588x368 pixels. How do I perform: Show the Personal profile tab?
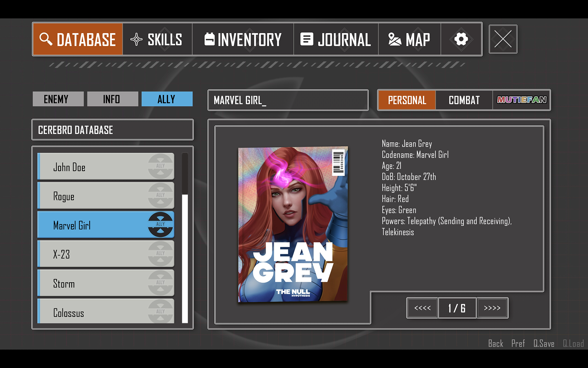point(407,100)
